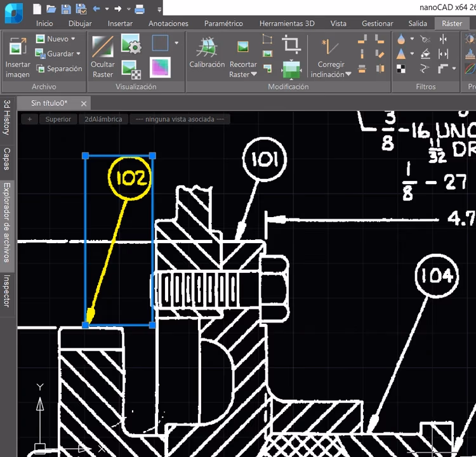Click the top-left step alignment icon
Image resolution: width=476 pixels, height=457 pixels.
[x=362, y=39]
